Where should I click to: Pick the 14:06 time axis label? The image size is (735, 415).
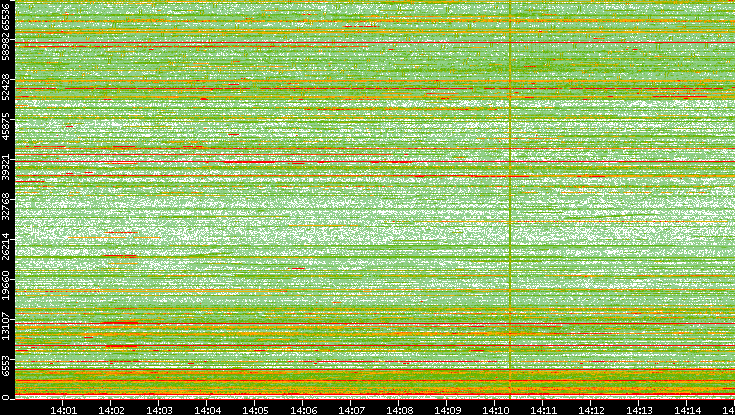[x=303, y=411]
